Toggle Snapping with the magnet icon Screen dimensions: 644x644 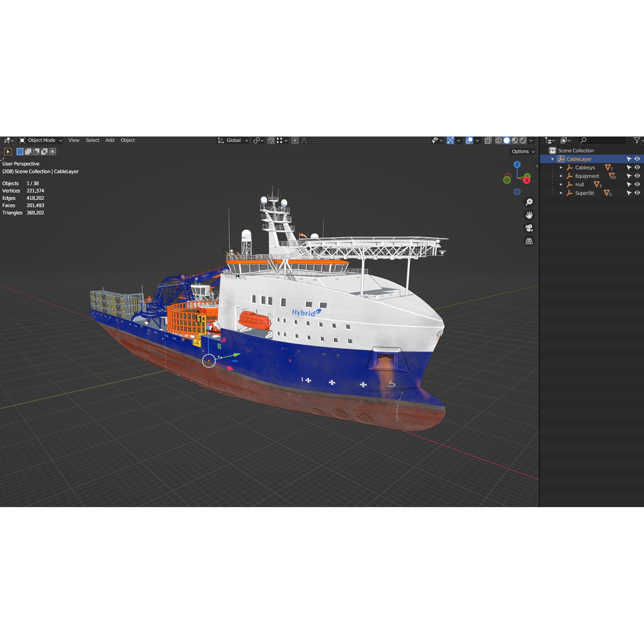271,140
